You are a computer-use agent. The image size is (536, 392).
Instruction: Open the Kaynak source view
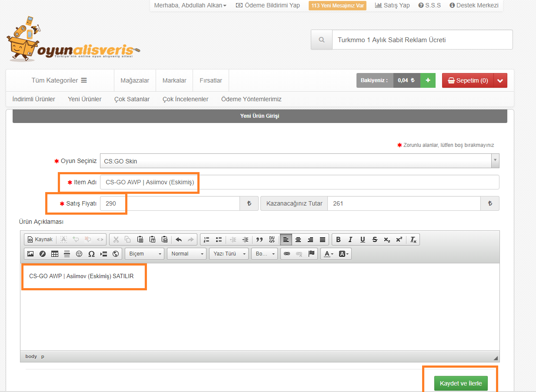[40, 239]
